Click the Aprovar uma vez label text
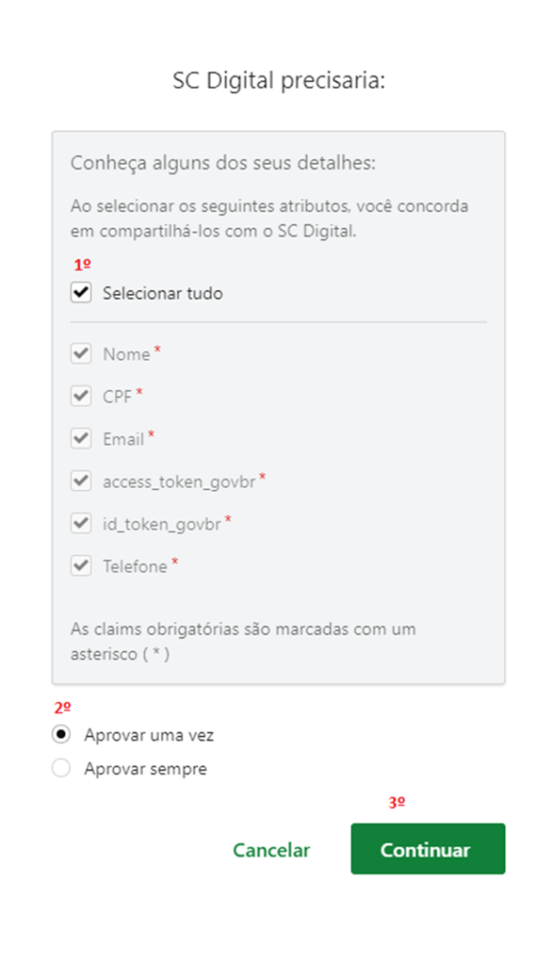The width and height of the screenshot is (553, 980). point(148,735)
